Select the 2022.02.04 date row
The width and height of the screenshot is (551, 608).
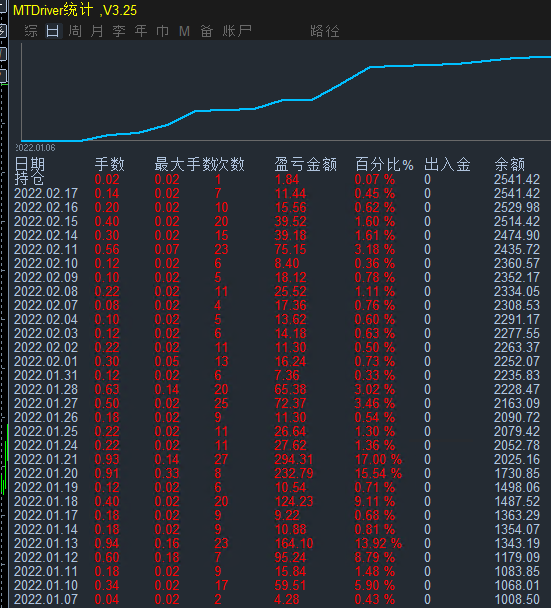(46, 319)
